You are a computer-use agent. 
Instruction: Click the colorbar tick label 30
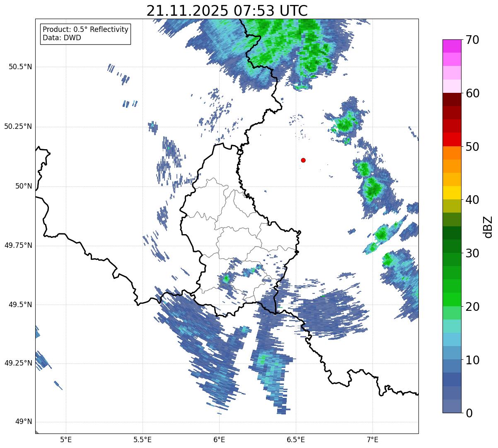[472, 253]
